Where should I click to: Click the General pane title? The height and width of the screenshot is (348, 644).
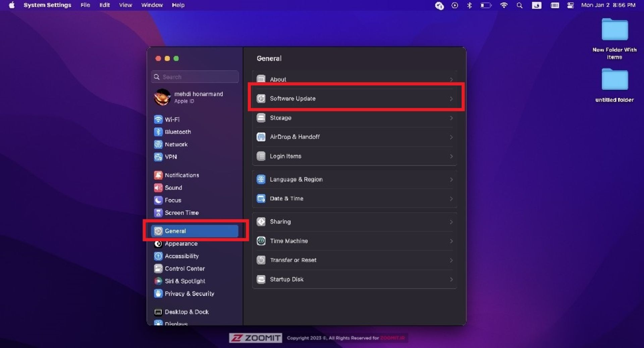269,58
